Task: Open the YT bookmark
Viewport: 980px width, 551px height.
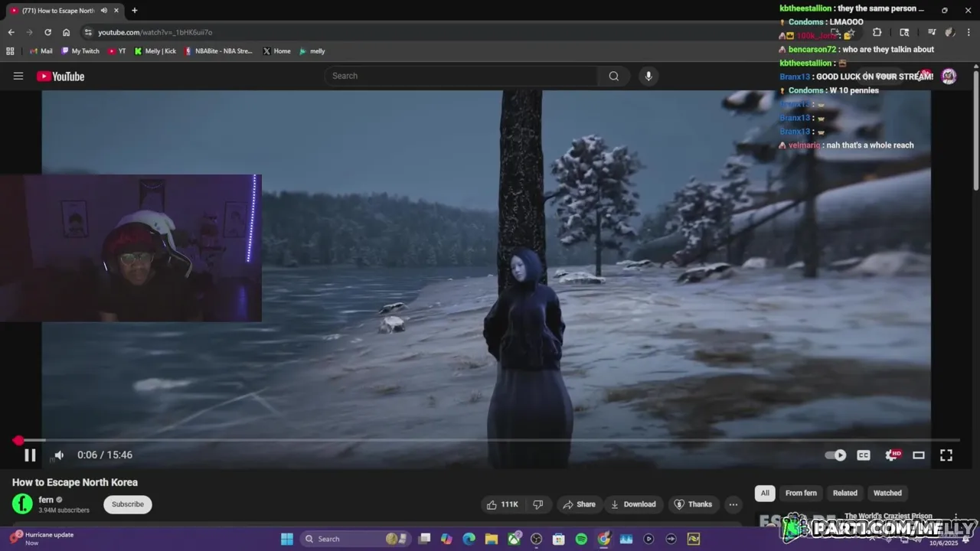Action: [x=116, y=51]
